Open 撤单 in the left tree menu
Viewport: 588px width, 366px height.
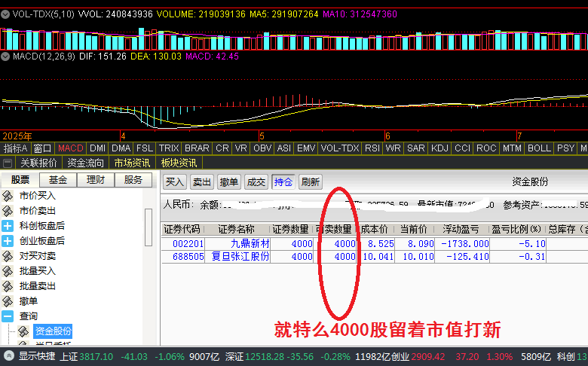[29, 301]
